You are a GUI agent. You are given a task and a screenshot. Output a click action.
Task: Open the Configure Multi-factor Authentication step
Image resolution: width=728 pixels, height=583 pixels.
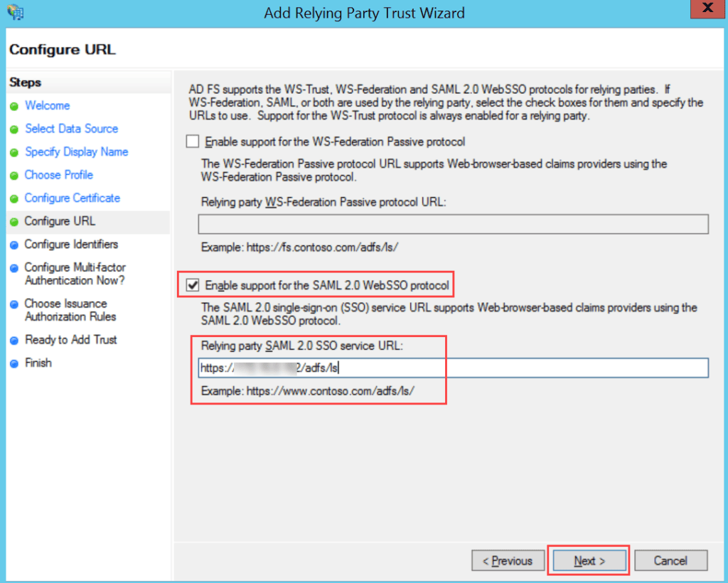(75, 274)
